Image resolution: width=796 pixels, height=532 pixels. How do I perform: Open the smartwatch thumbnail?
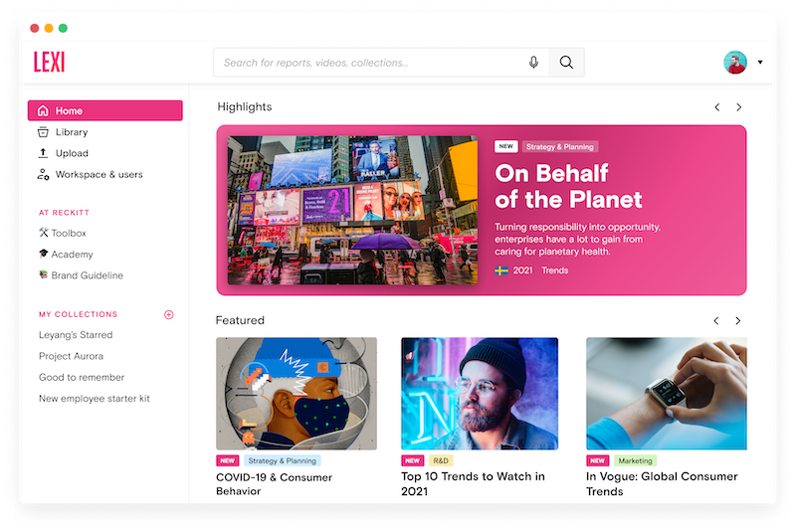(x=667, y=394)
